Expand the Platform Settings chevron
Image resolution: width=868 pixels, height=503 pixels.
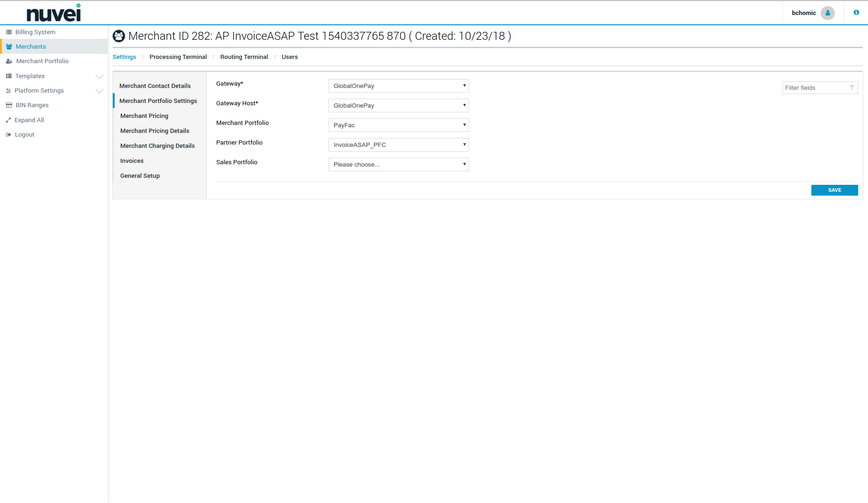(99, 91)
